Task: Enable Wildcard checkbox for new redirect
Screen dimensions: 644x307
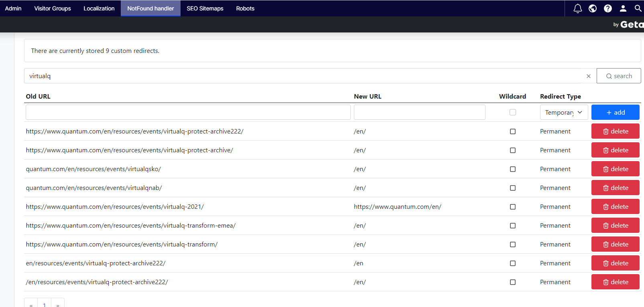Action: pos(513,112)
